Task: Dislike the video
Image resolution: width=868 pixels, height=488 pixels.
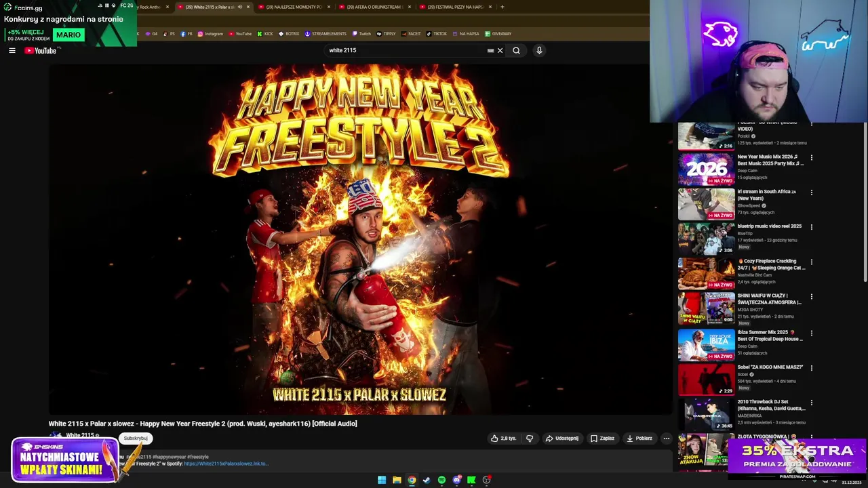Action: pos(530,439)
